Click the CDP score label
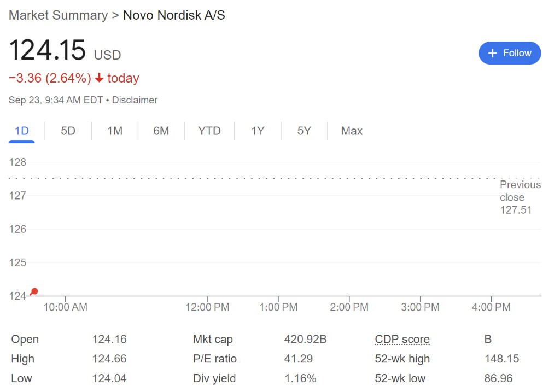The width and height of the screenshot is (560, 392). pos(402,340)
